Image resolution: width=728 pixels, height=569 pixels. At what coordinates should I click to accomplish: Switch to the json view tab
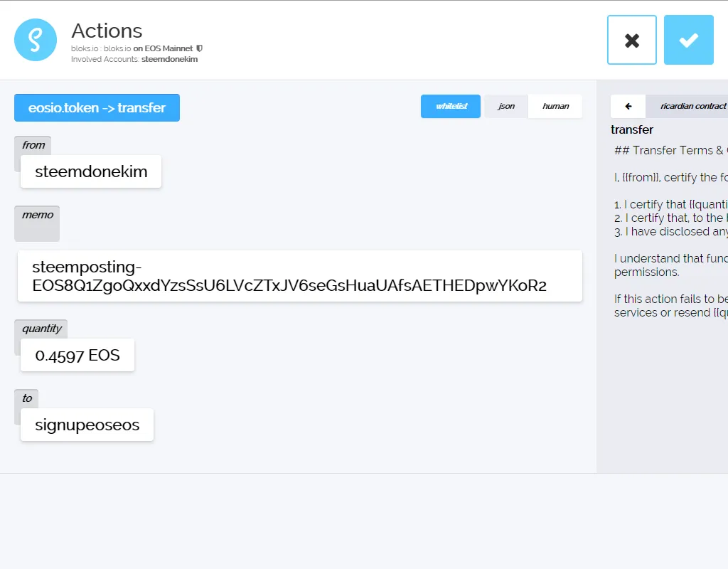(x=506, y=107)
